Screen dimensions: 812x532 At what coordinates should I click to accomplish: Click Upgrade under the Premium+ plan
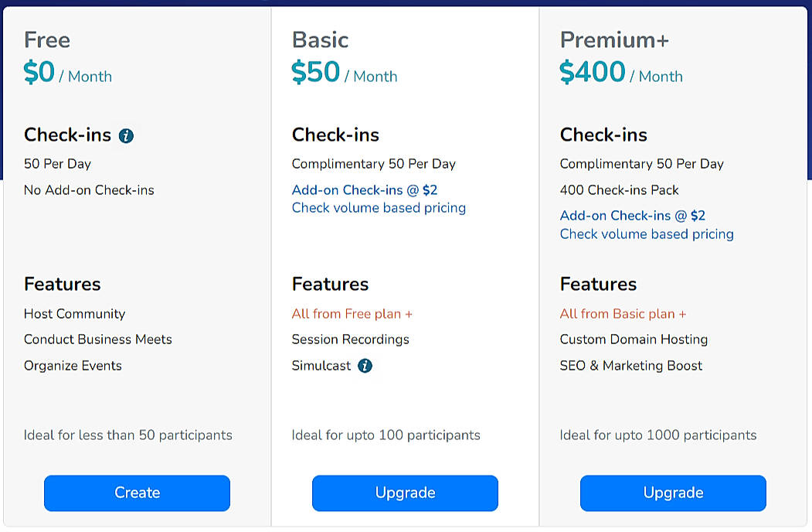click(672, 493)
